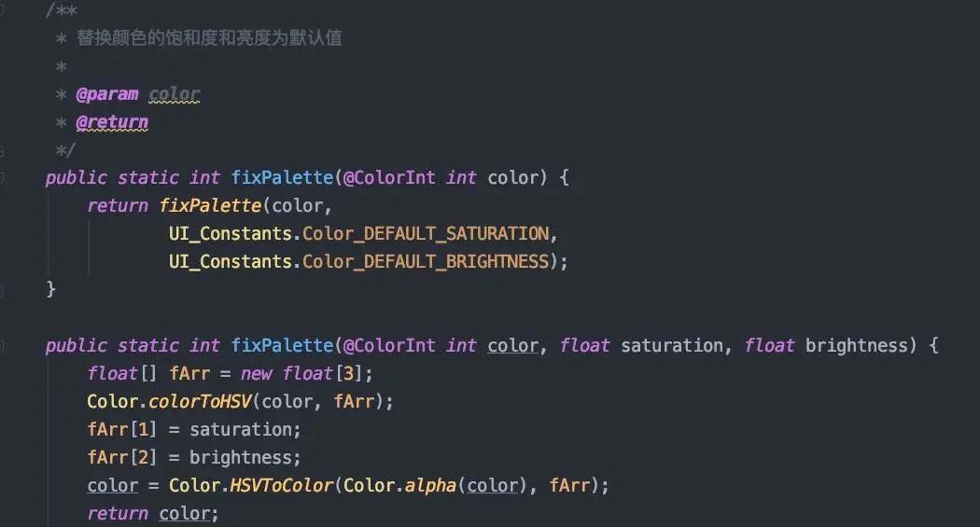Click the Color.alpha method call

(x=399, y=485)
